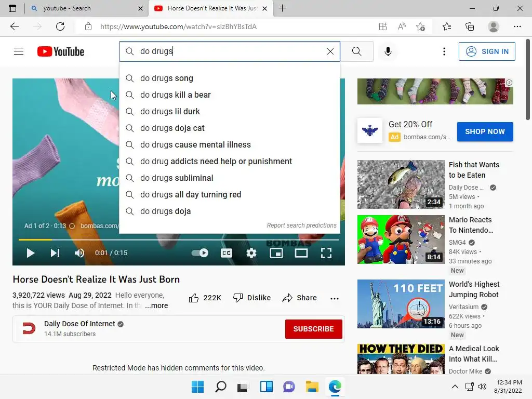Click the SIGN IN button
Image resolution: width=532 pixels, height=399 pixels.
486,51
